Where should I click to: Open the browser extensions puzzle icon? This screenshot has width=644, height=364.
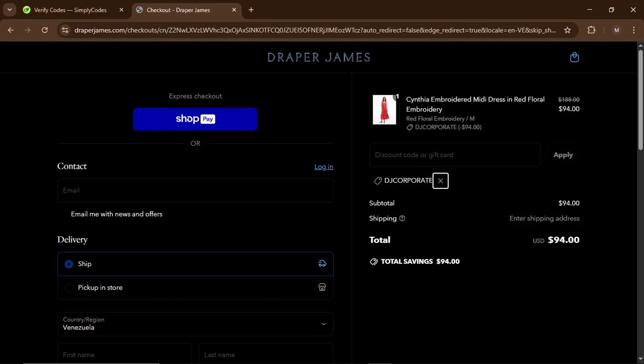[591, 30]
